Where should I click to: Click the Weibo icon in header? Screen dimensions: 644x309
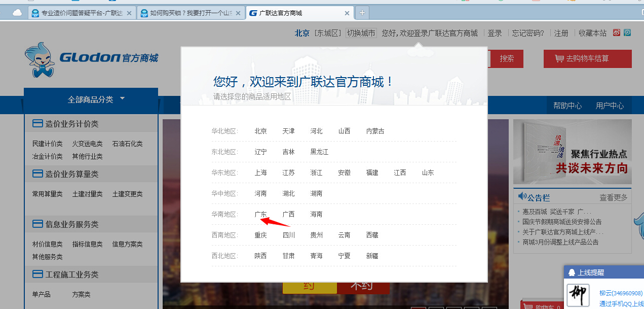(617, 32)
